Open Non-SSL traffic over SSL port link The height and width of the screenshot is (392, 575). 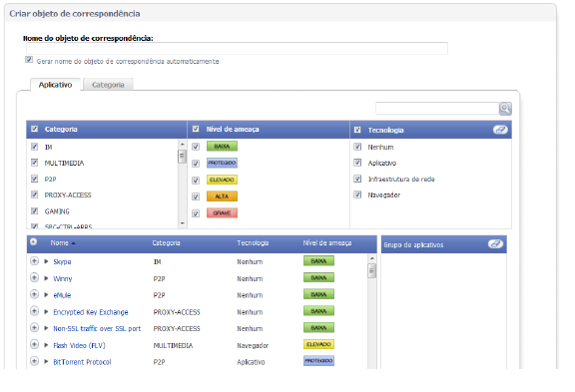pos(97,328)
